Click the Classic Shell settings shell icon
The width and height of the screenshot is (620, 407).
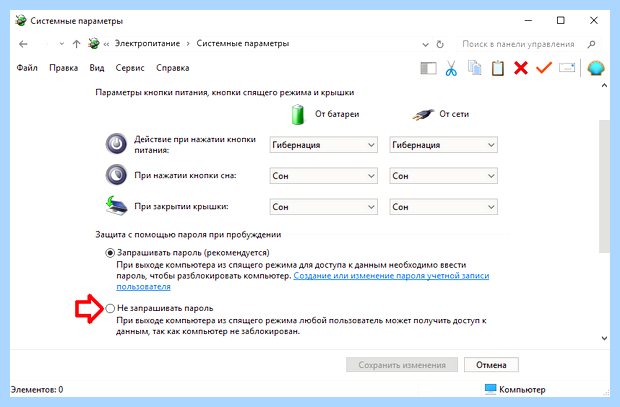[x=595, y=68]
